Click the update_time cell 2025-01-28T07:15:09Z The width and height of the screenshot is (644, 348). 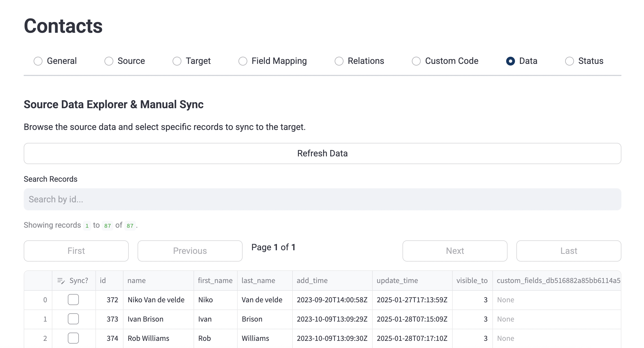412,319
